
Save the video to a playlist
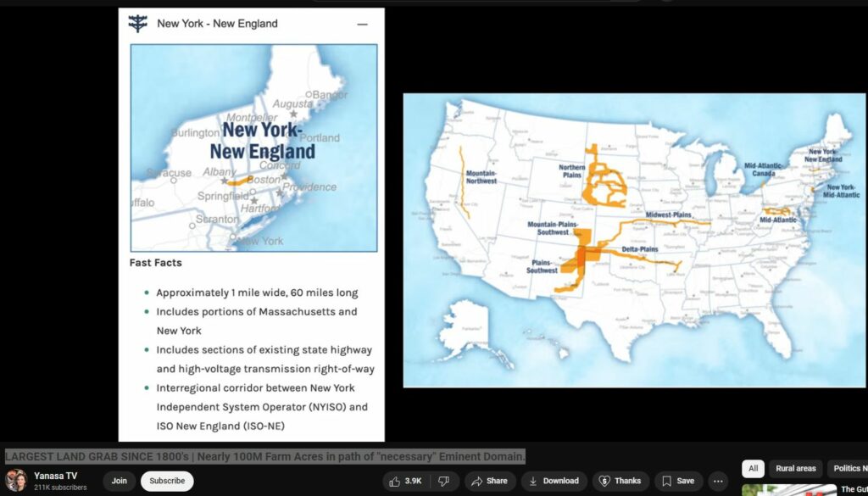pyautogui.click(x=678, y=481)
